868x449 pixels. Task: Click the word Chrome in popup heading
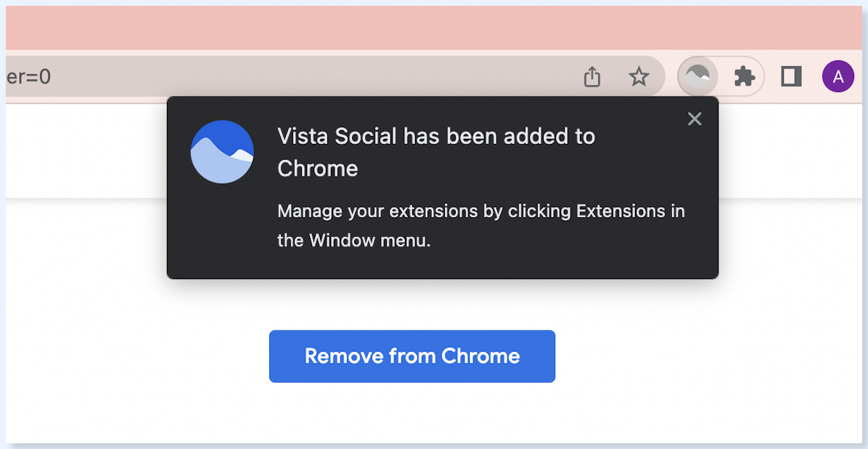pyautogui.click(x=317, y=169)
